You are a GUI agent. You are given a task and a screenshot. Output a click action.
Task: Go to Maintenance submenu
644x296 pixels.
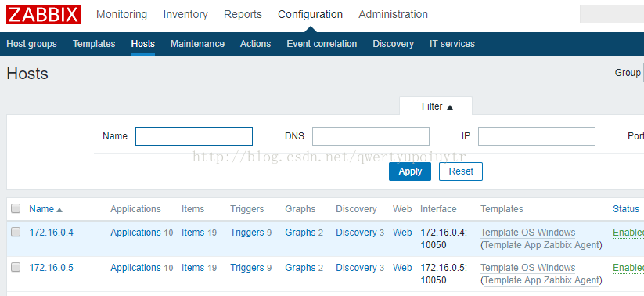pos(197,44)
